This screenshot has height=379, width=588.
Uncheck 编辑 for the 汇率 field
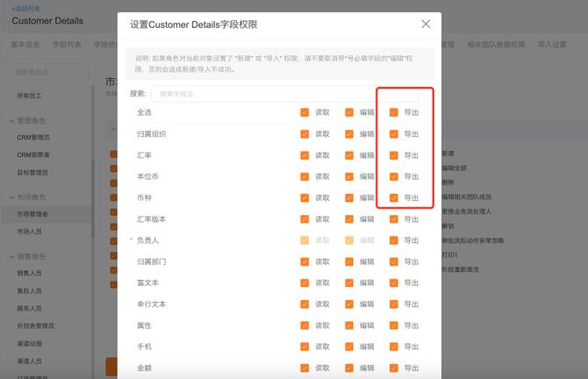349,155
